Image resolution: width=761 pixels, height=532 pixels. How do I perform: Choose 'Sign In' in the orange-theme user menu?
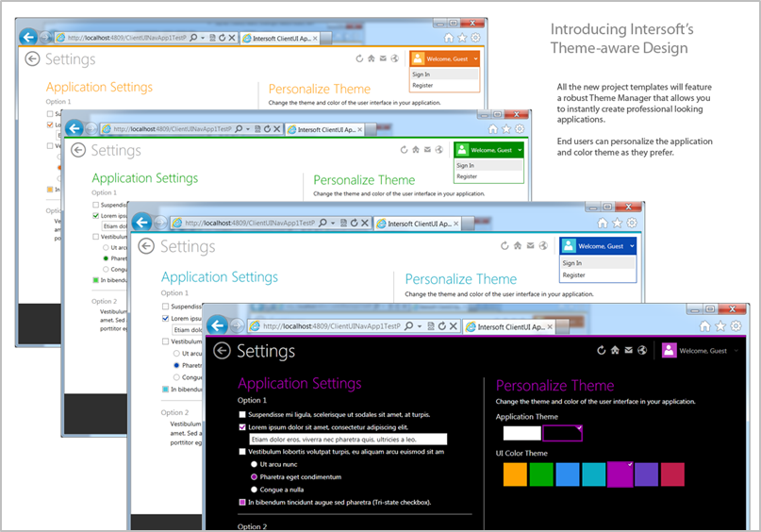(x=444, y=75)
